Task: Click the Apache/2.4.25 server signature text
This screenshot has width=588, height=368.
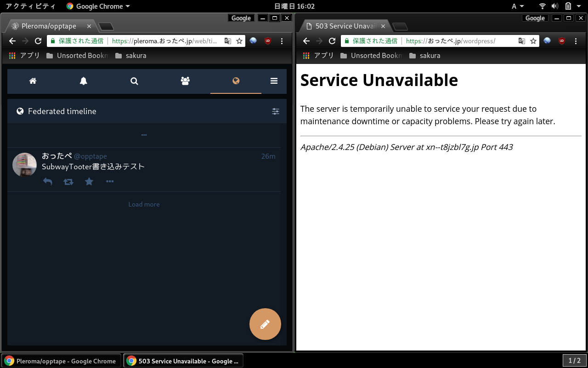Action: (x=407, y=147)
